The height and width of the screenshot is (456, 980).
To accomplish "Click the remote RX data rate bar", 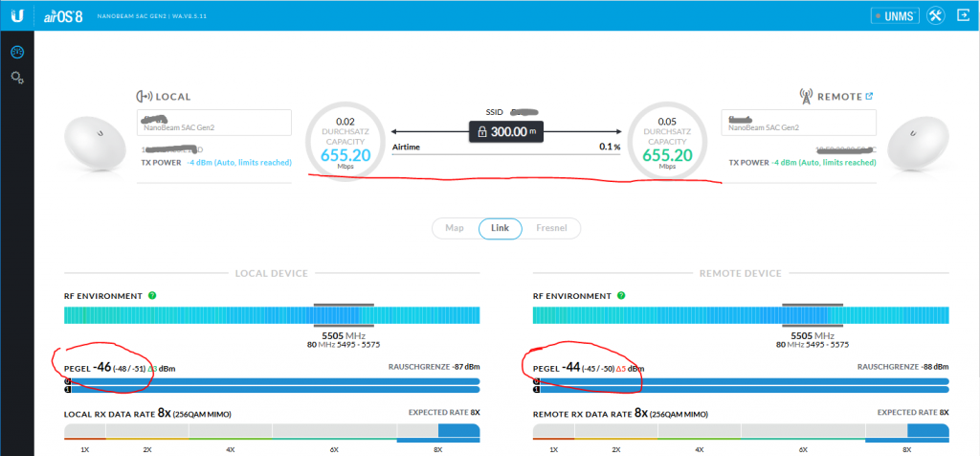I will tap(741, 432).
